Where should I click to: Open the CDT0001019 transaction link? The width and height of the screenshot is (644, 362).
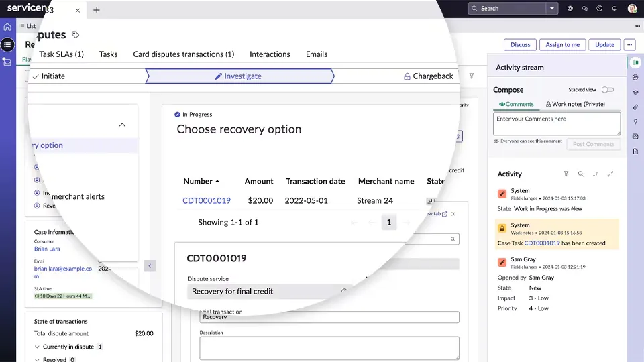coord(207,200)
